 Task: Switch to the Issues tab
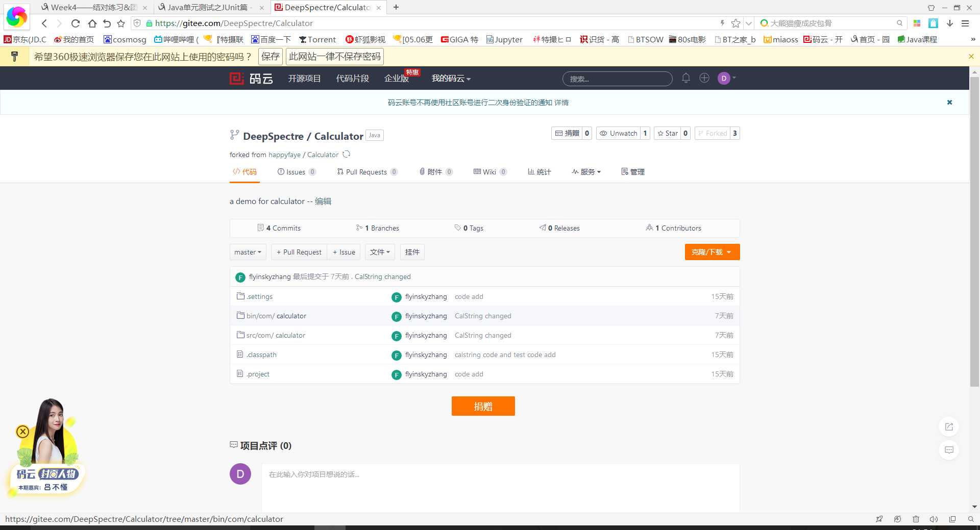click(x=297, y=172)
